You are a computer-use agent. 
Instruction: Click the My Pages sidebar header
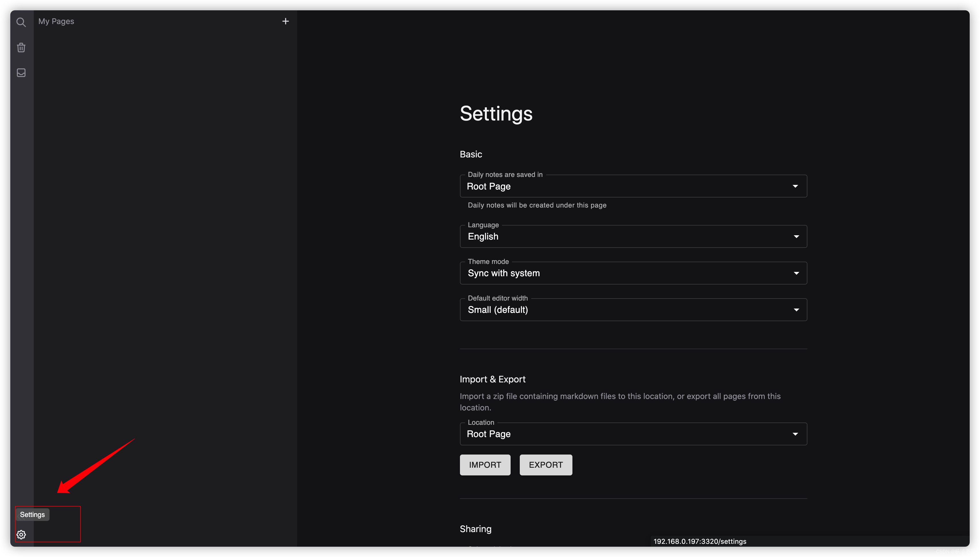click(56, 21)
